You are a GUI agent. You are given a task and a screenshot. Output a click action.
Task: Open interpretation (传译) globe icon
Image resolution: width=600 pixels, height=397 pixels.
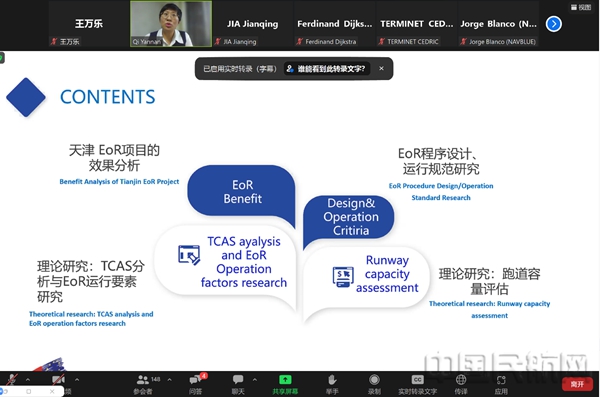pos(461,379)
